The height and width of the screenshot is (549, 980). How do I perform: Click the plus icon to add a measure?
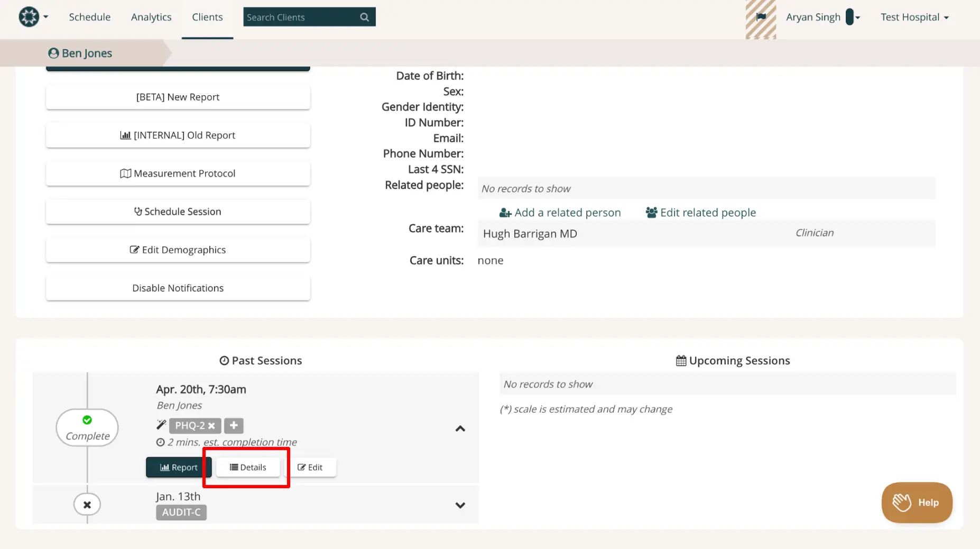[234, 426]
